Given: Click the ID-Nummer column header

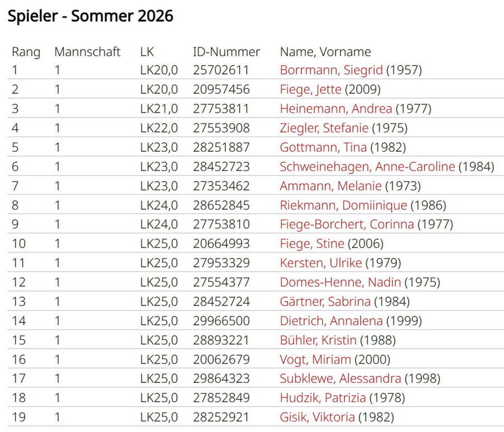Looking at the screenshot, I should coord(226,52).
